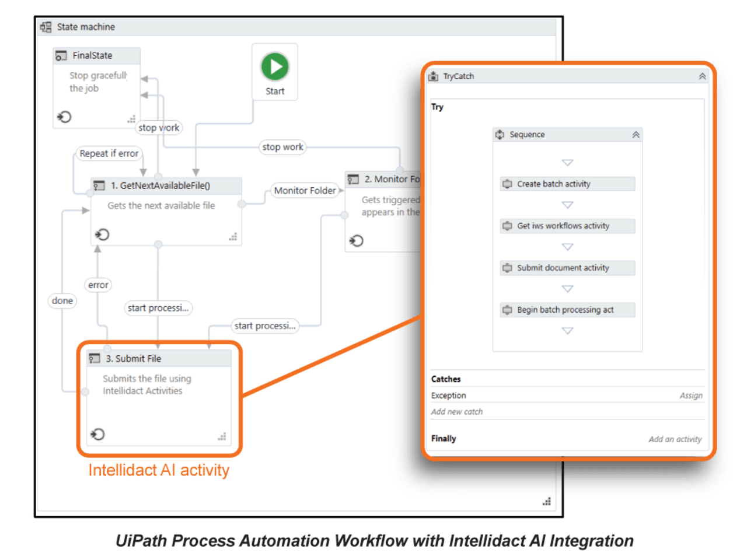Open the Exception catch row
The height and width of the screenshot is (560, 747).
567,395
